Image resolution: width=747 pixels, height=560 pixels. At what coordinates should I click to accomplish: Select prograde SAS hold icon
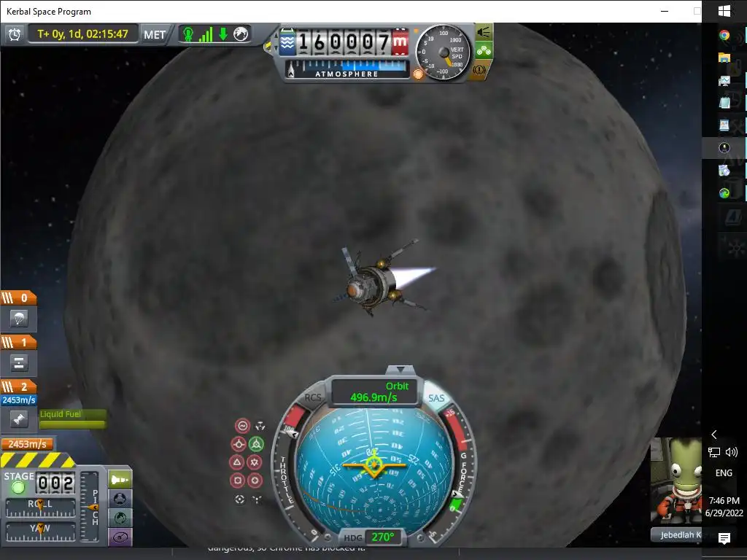[x=239, y=444]
